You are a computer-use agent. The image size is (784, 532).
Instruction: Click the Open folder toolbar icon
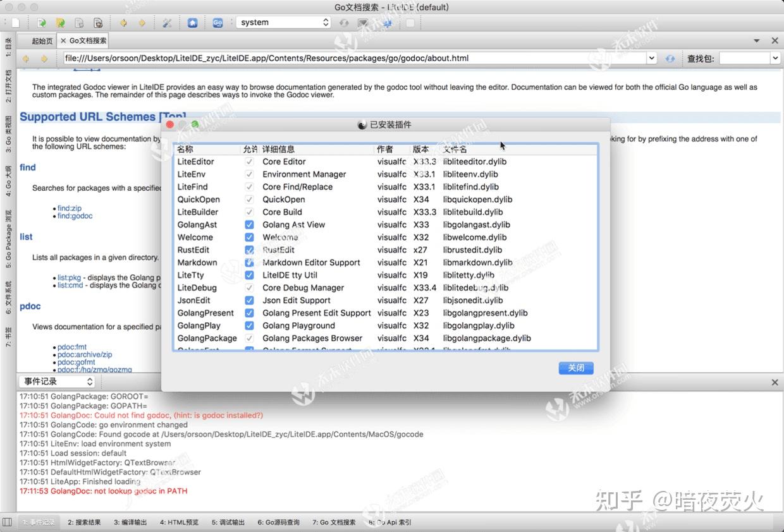click(x=60, y=23)
